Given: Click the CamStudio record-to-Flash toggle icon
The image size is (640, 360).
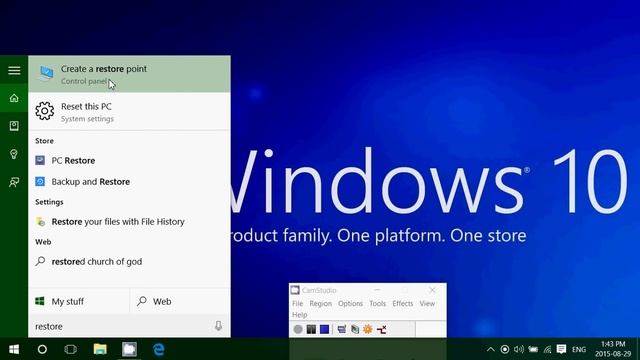Looking at the screenshot, I should (381, 329).
